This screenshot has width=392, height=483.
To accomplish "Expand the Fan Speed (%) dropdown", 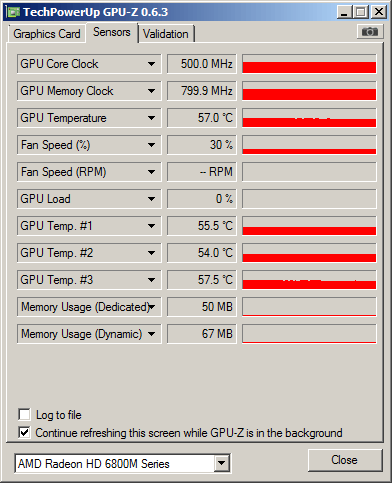I will (x=151, y=145).
